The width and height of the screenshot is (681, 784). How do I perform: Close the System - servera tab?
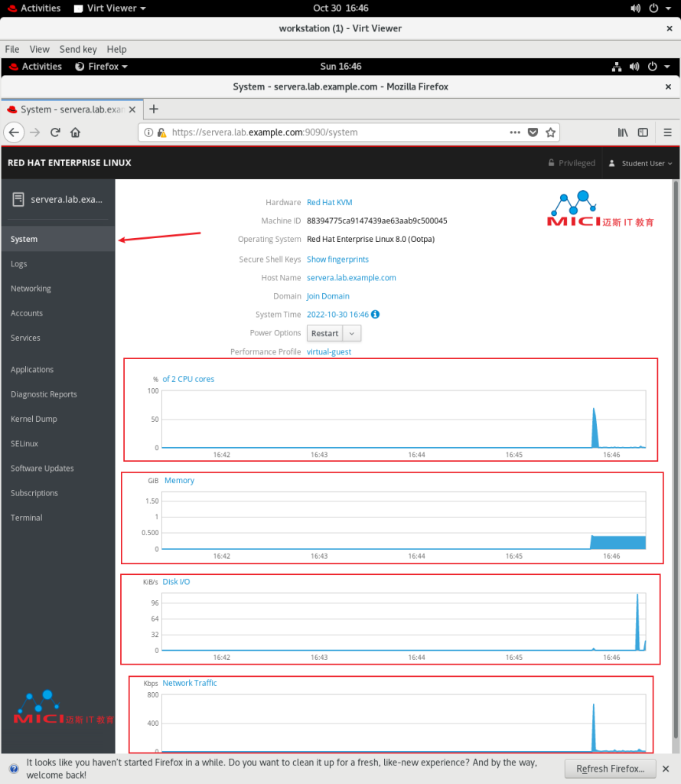click(x=132, y=109)
